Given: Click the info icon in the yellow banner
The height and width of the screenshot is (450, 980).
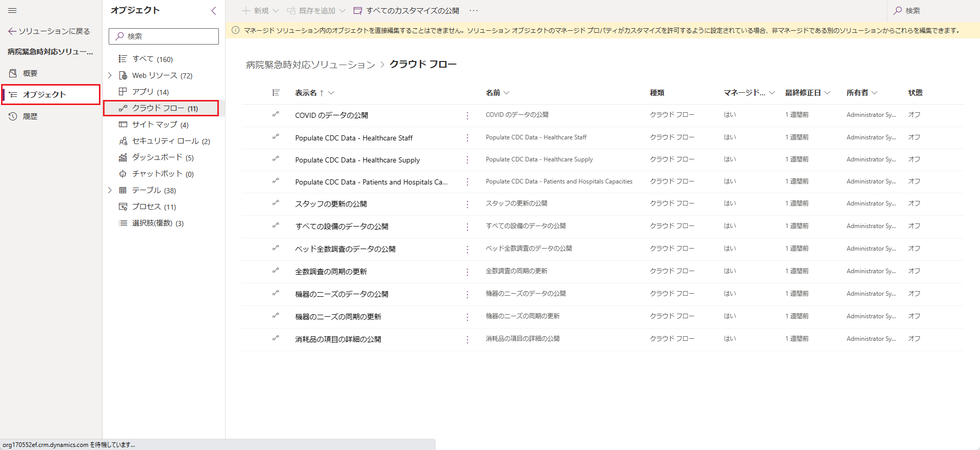Looking at the screenshot, I should [x=236, y=30].
